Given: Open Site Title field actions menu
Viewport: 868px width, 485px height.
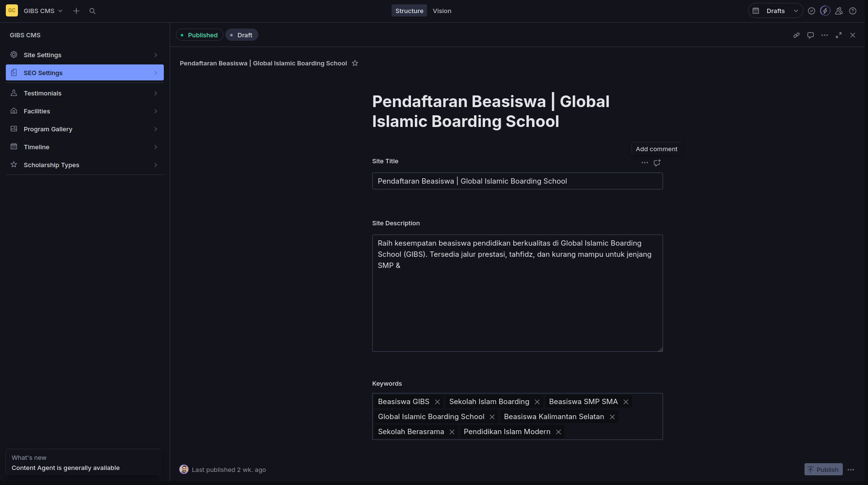Looking at the screenshot, I should coord(645,163).
